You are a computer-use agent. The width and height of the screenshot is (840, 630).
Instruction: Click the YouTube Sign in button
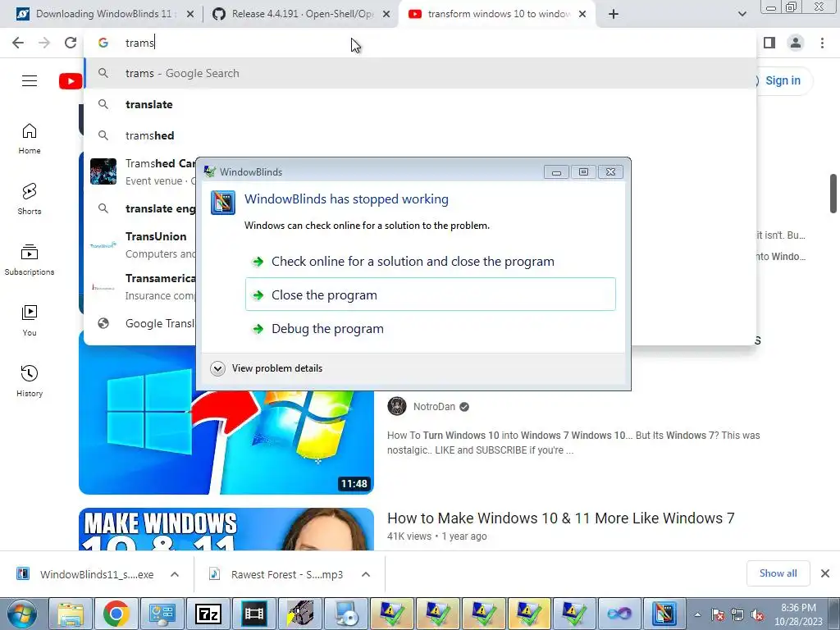click(783, 81)
